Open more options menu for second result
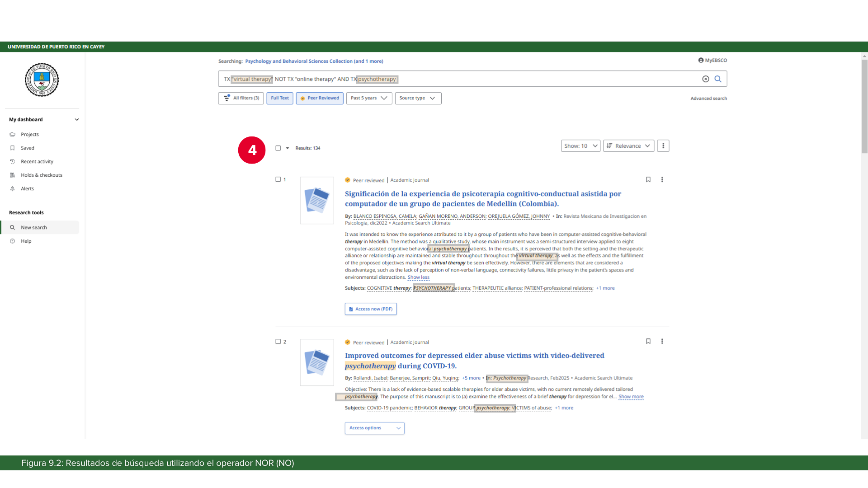Viewport: 868px width, 488px height. [x=662, y=341]
